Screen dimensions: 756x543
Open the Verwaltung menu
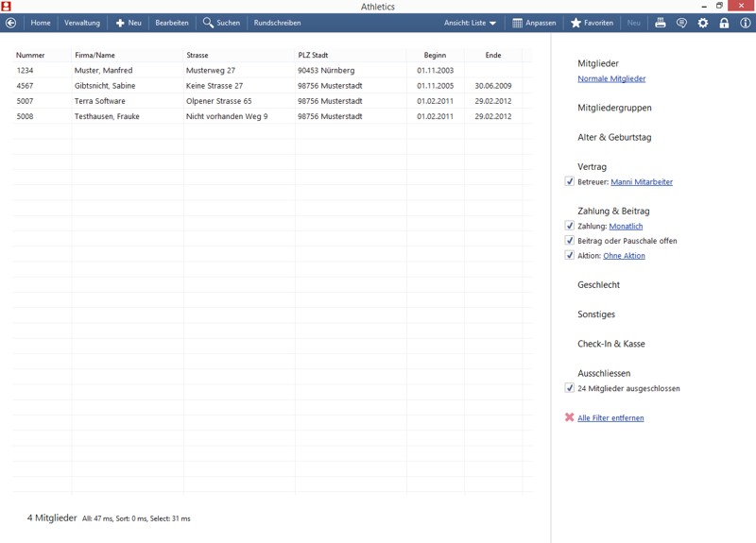[82, 23]
